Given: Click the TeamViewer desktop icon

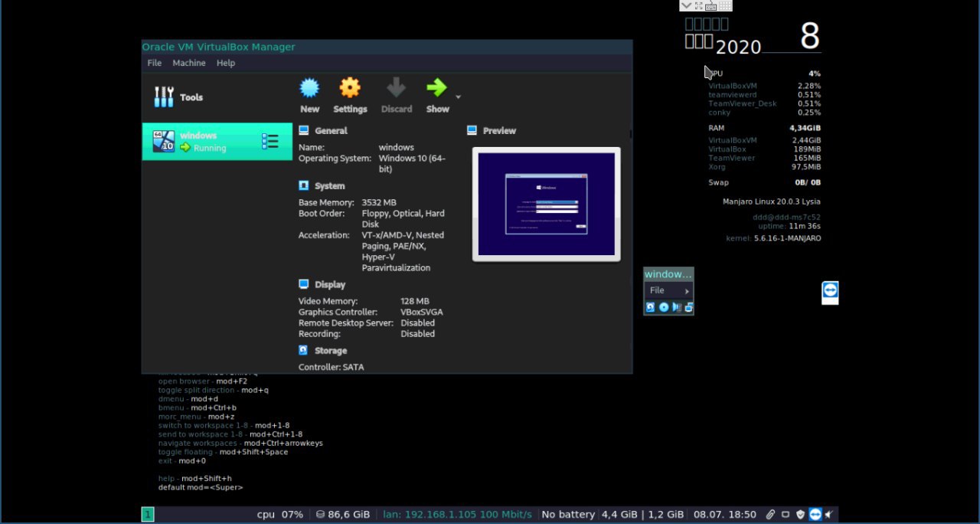Looking at the screenshot, I should [x=830, y=291].
